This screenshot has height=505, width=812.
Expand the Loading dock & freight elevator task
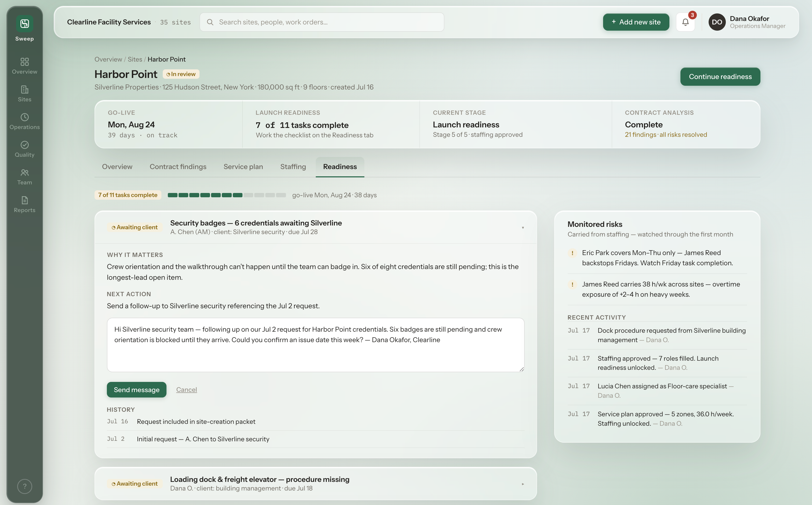pyautogui.click(x=523, y=484)
